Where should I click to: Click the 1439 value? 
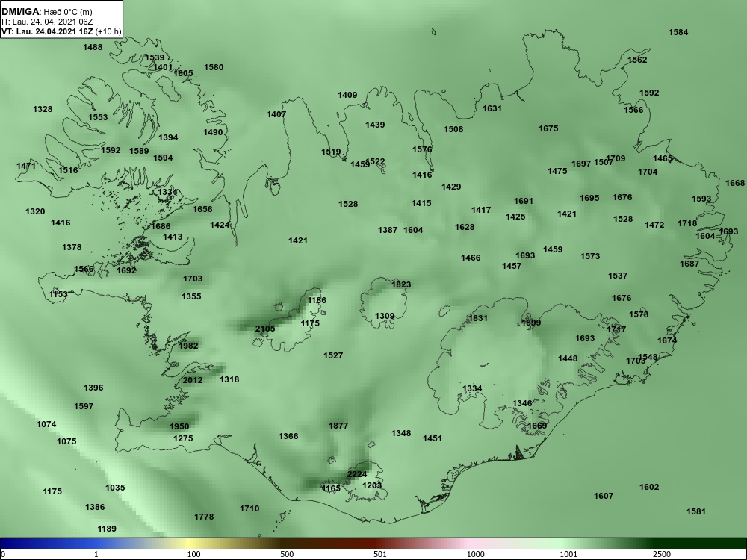point(376,125)
